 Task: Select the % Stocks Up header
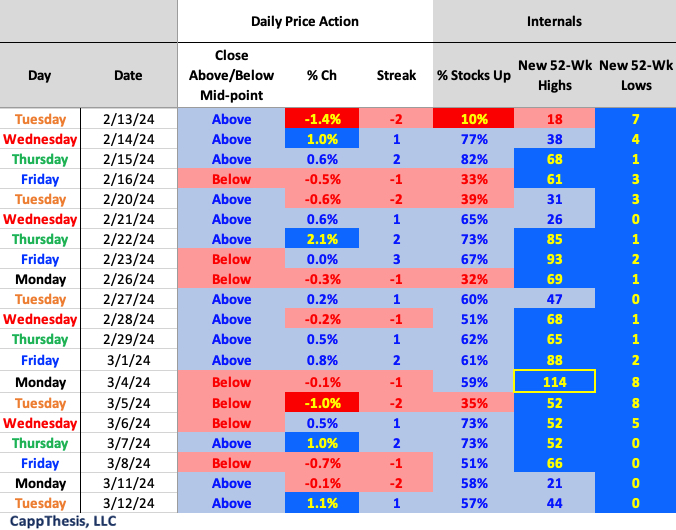474,75
